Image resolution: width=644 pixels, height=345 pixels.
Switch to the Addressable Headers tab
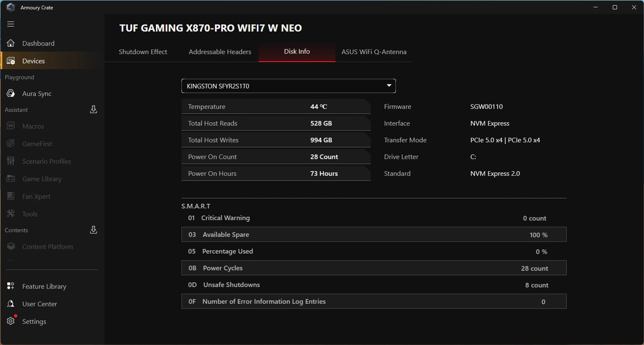click(220, 52)
